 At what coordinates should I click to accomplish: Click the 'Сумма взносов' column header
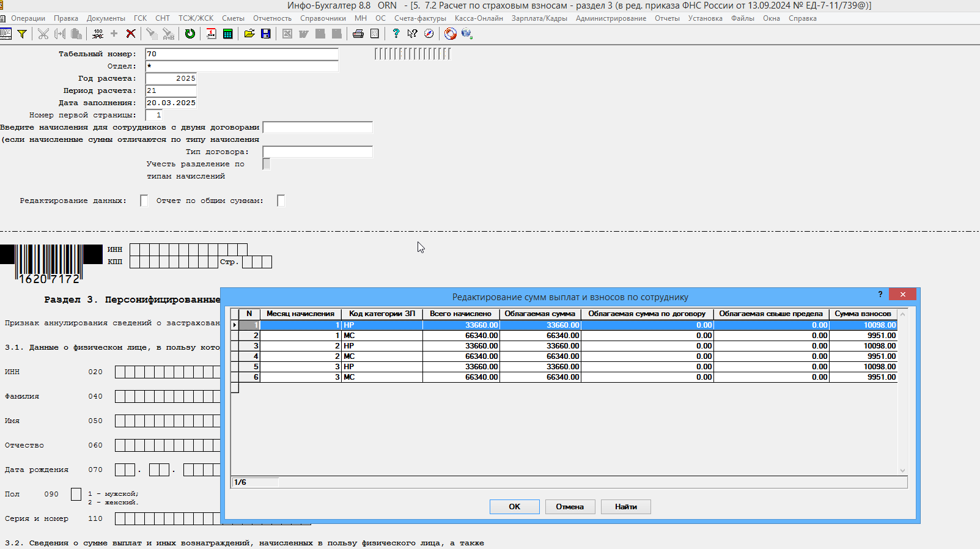863,314
